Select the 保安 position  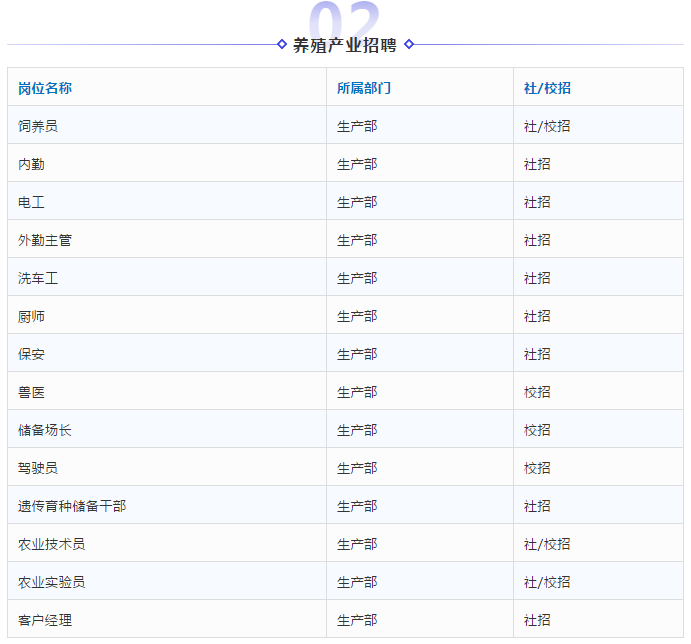click(x=31, y=354)
